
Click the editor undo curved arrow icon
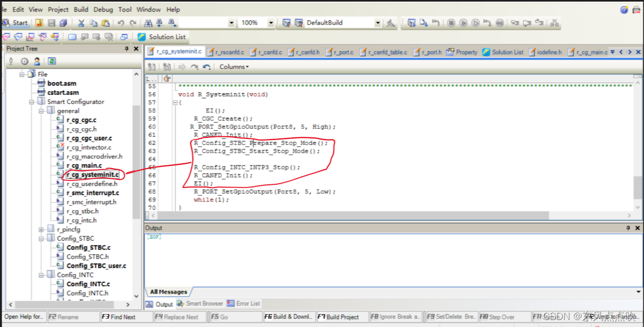(x=207, y=67)
